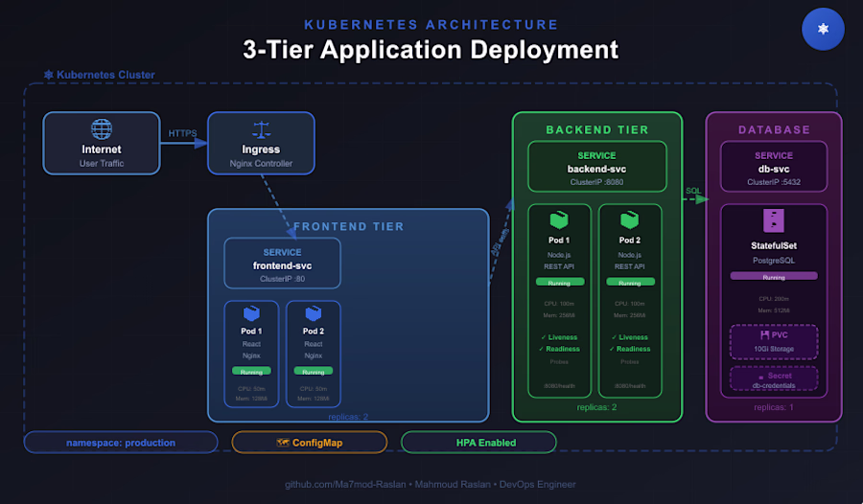Click the Nginx Controller subtitle
863x504 pixels.
pos(261,164)
